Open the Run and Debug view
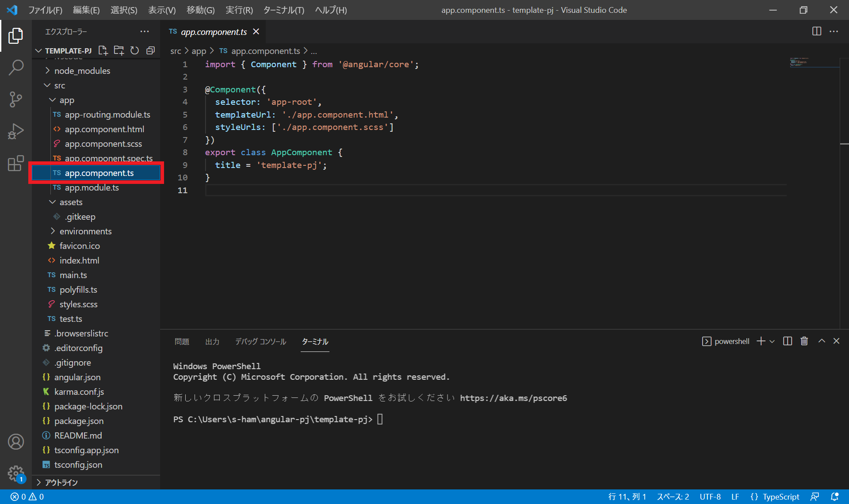The image size is (849, 504). [x=16, y=131]
